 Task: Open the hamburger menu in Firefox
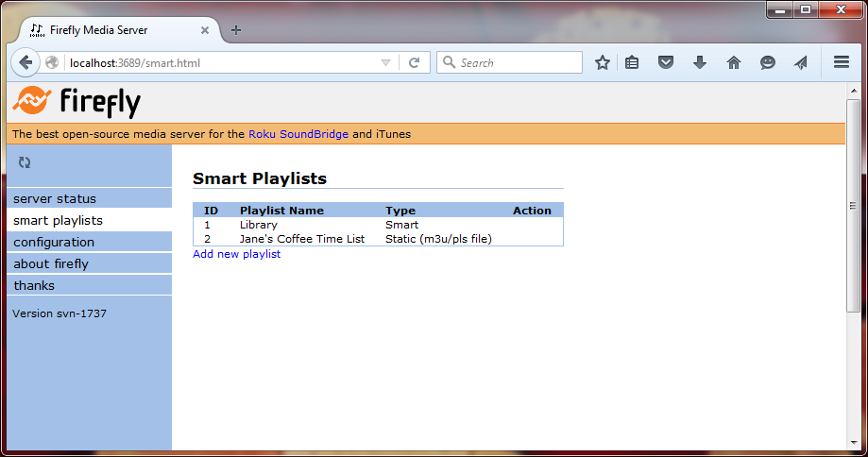point(842,62)
